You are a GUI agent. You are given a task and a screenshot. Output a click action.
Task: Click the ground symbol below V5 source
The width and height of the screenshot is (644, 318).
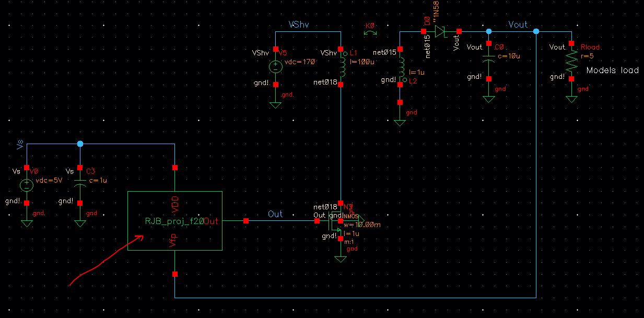tap(275, 104)
